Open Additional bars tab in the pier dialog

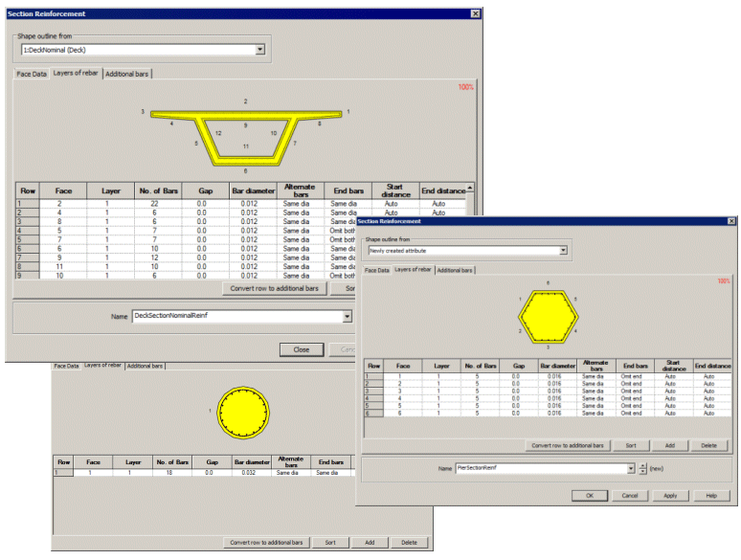click(x=455, y=271)
